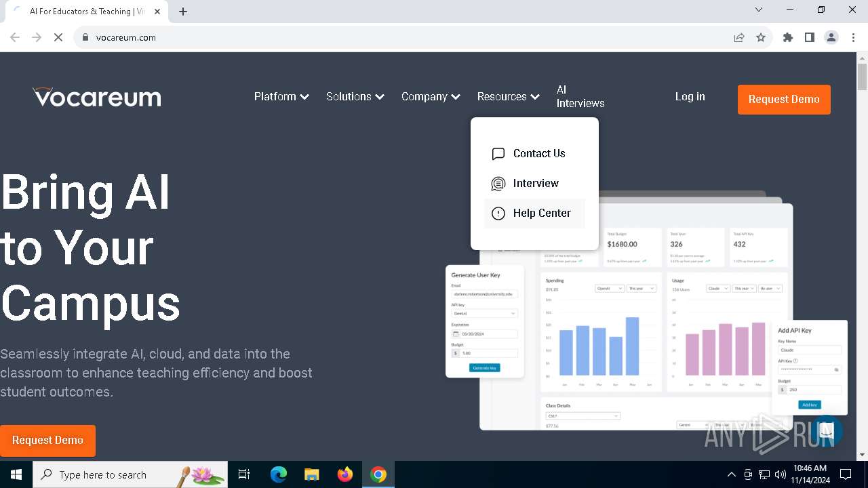Viewport: 868px width, 488px height.
Task: Select Help Center from Resources dropdown
Action: pyautogui.click(x=534, y=213)
